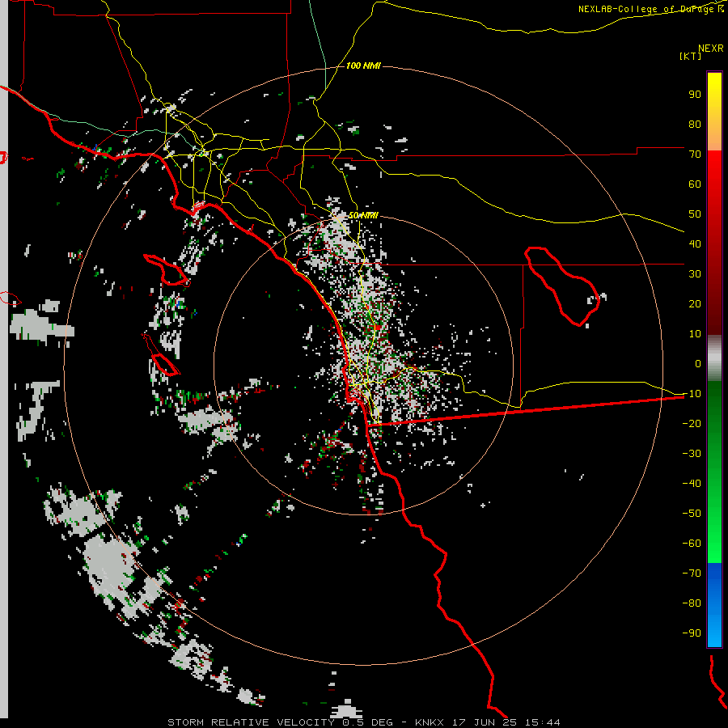Click the 50 NMI range ring label
This screenshot has width=728, height=728.
pos(363,215)
